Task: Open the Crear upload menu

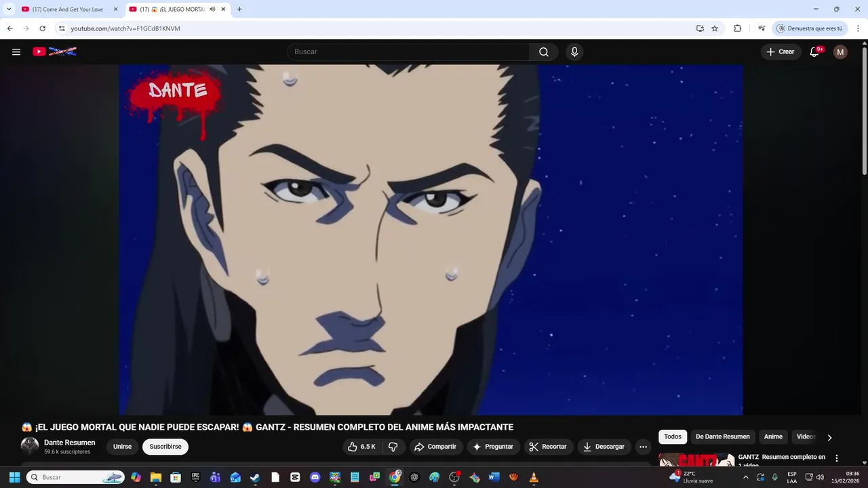Action: pos(781,52)
